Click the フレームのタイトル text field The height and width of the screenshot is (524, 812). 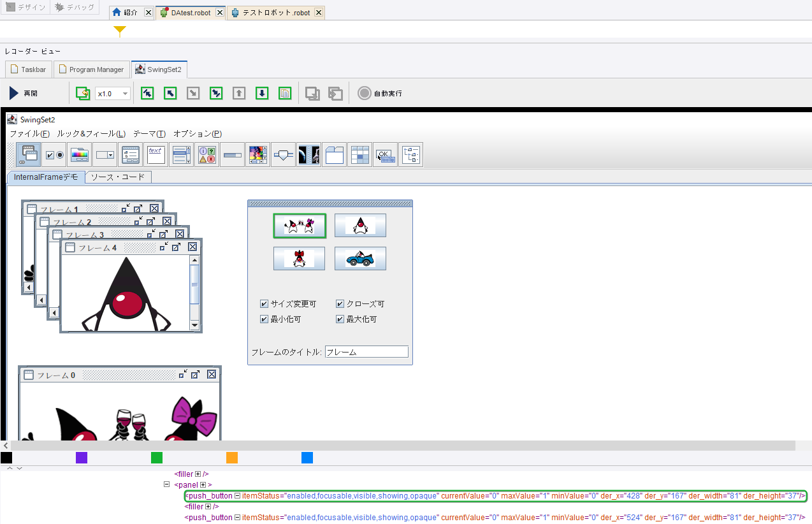tap(366, 352)
